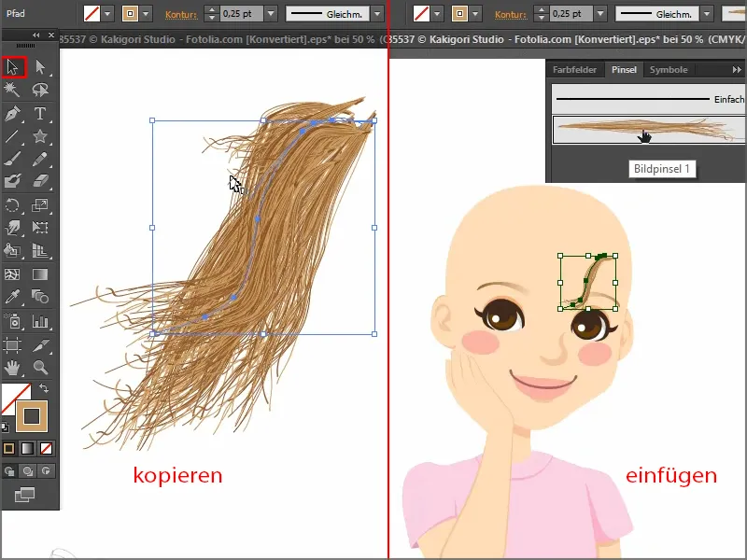The height and width of the screenshot is (560, 747).
Task: Select the Zoom magnifier tool
Action: tap(40, 367)
